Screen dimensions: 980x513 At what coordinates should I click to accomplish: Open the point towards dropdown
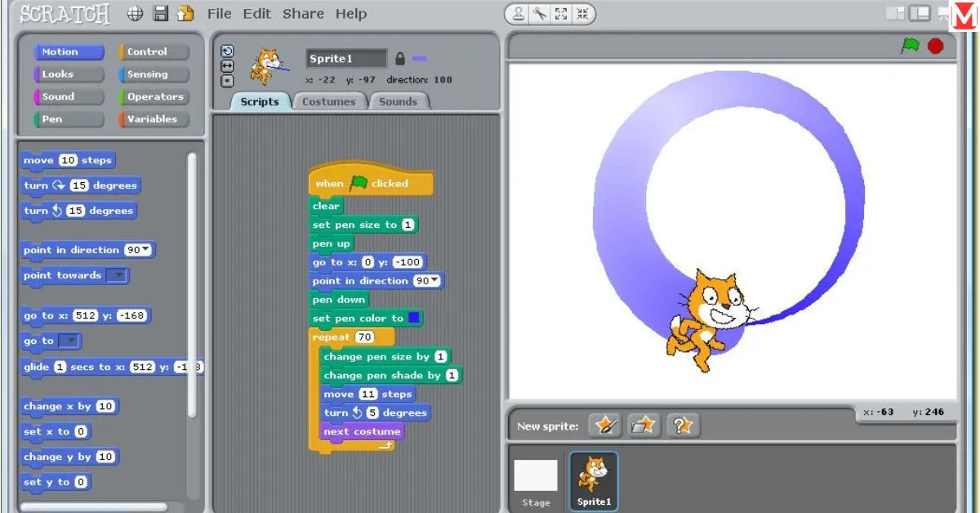pos(118,275)
